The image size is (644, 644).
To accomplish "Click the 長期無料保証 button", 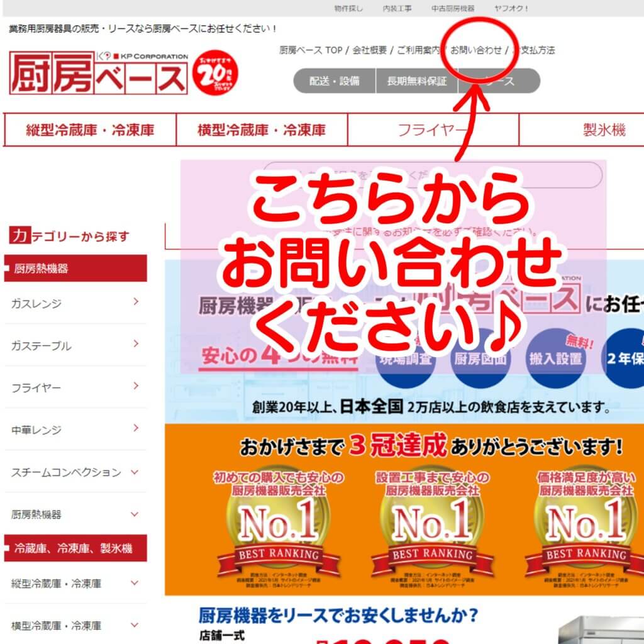I will pos(417,81).
